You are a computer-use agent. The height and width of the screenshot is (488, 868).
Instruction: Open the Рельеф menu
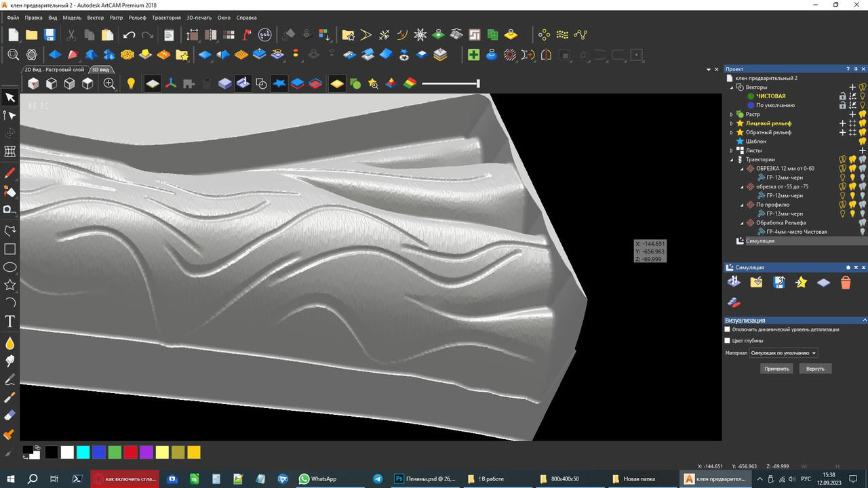(137, 18)
